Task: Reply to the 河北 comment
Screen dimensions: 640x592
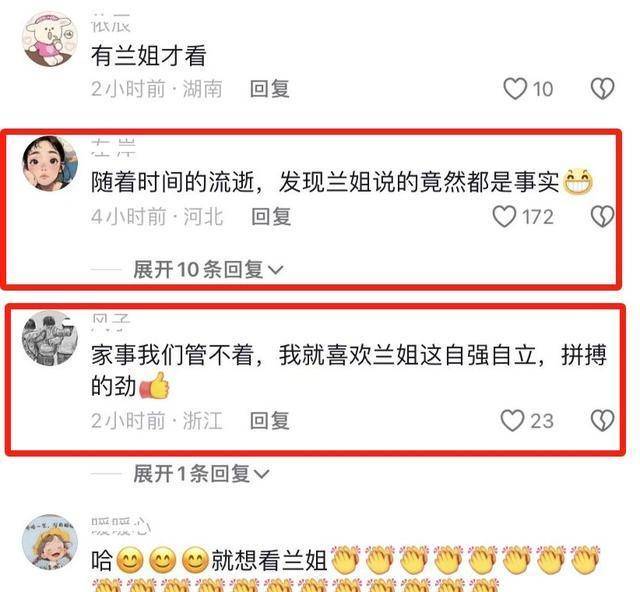Action: [x=271, y=216]
